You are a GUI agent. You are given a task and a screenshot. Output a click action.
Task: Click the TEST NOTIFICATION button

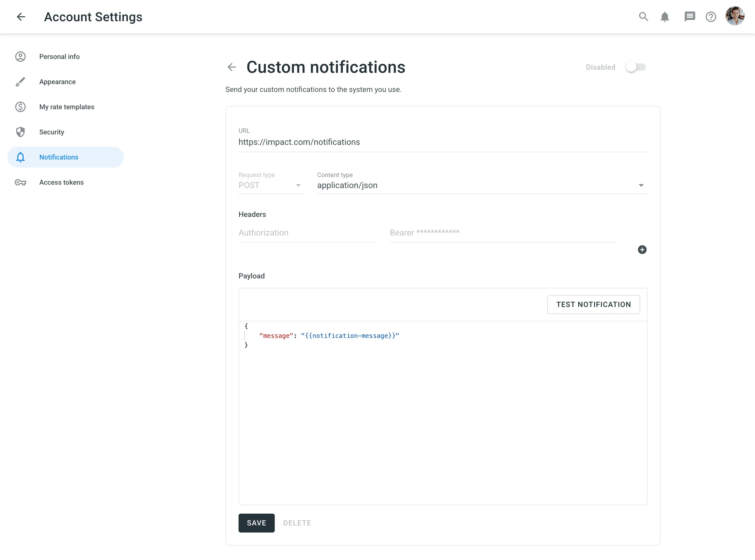pyautogui.click(x=593, y=304)
